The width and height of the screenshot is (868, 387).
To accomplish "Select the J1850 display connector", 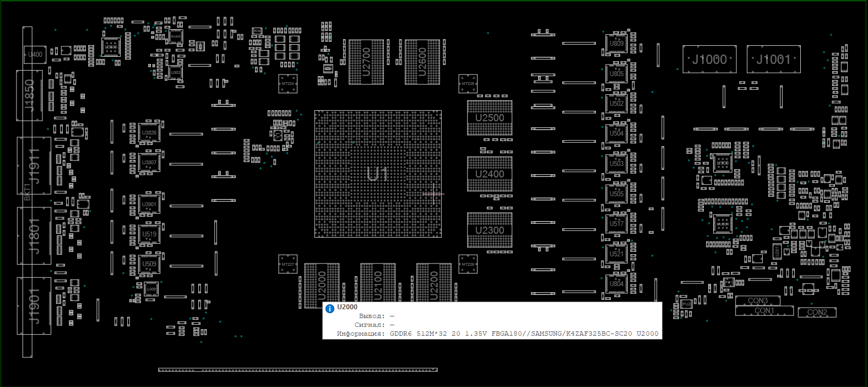I will 30,95.
